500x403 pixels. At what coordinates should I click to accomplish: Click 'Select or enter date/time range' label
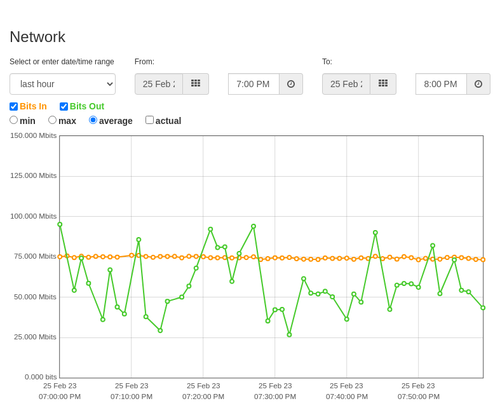[62, 62]
